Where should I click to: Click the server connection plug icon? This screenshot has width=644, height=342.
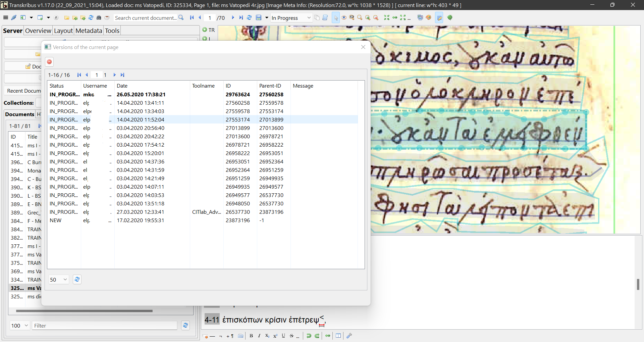click(x=14, y=17)
